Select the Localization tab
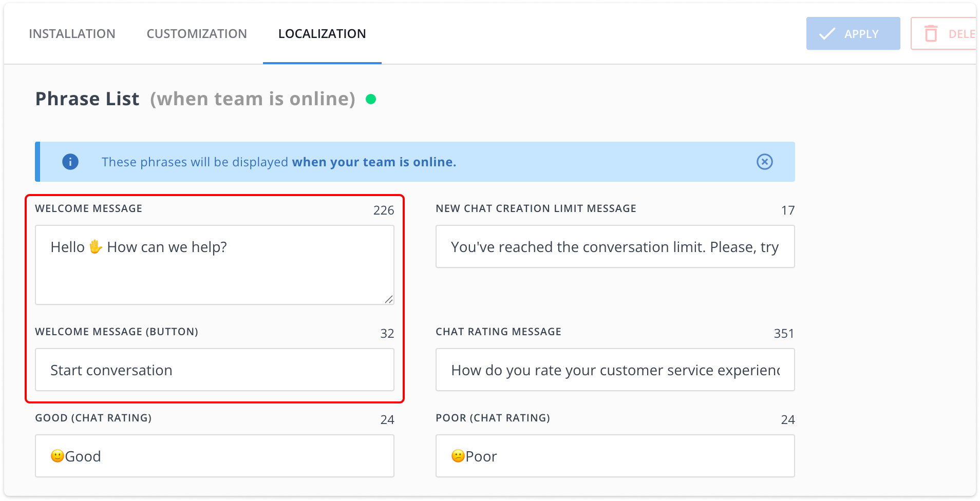The height and width of the screenshot is (501, 980). [x=322, y=33]
